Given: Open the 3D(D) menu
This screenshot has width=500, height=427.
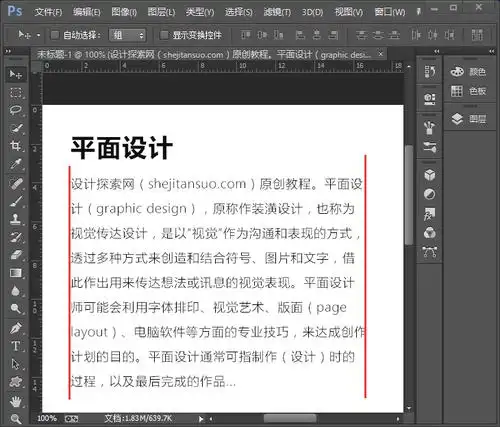Looking at the screenshot, I should 312,12.
